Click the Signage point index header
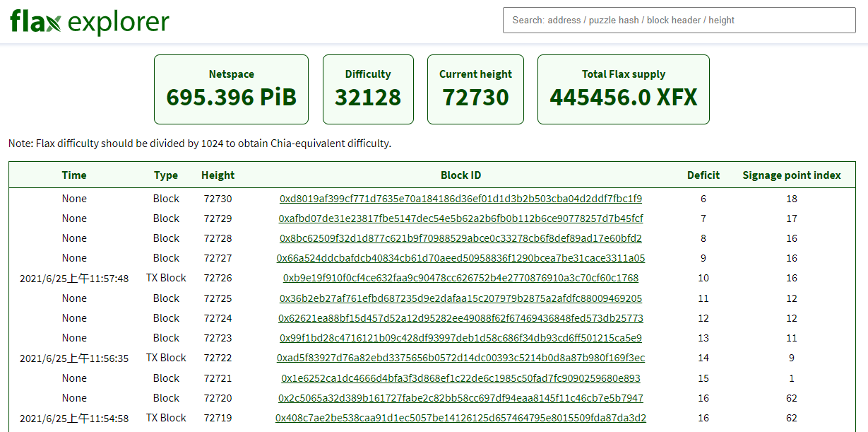This screenshot has width=868, height=432. [791, 175]
